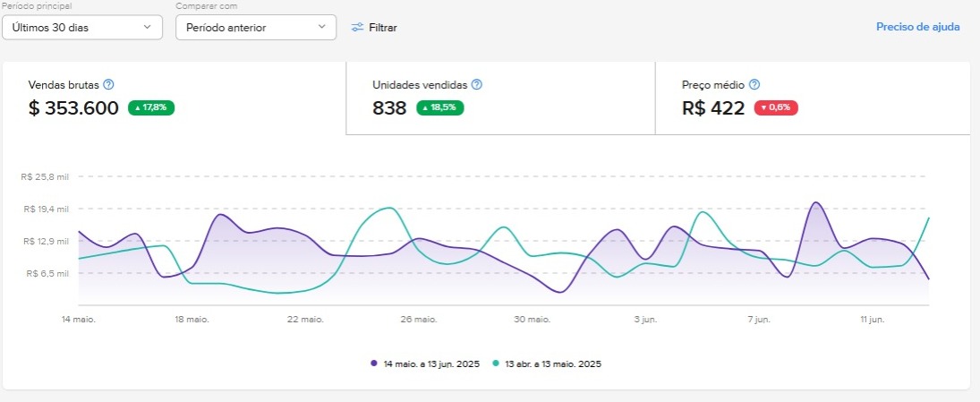Screen dimensions: 980x402
Task: Click help icon beside Unidades vendidas
Action: pyautogui.click(x=477, y=85)
